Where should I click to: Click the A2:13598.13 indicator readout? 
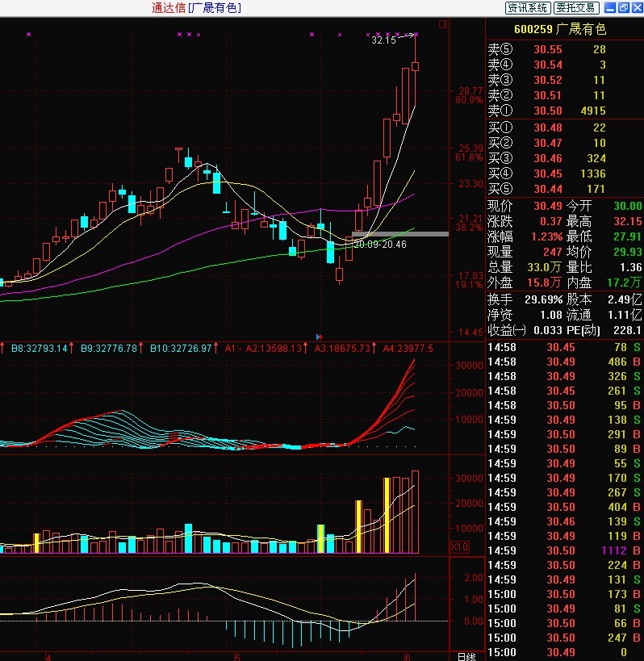[274, 348]
